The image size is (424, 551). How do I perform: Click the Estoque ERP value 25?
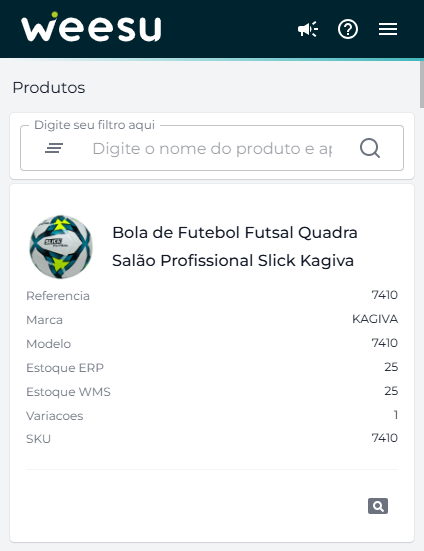(x=391, y=367)
